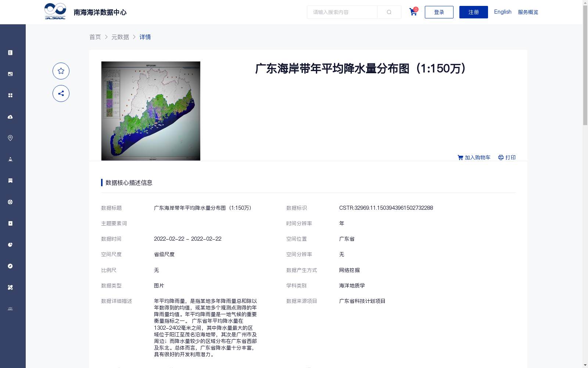The height and width of the screenshot is (368, 588).
Task: Click the 详情 breadcrumb item
Action: 145,37
